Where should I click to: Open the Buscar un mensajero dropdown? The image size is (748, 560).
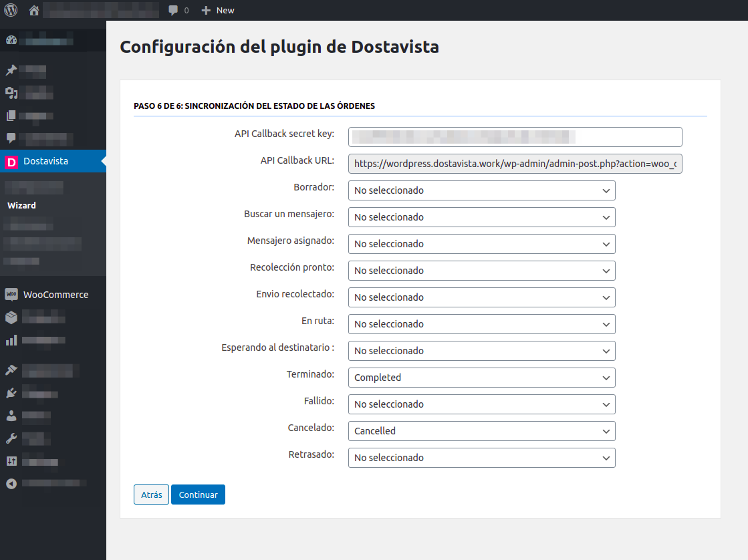[x=482, y=217]
